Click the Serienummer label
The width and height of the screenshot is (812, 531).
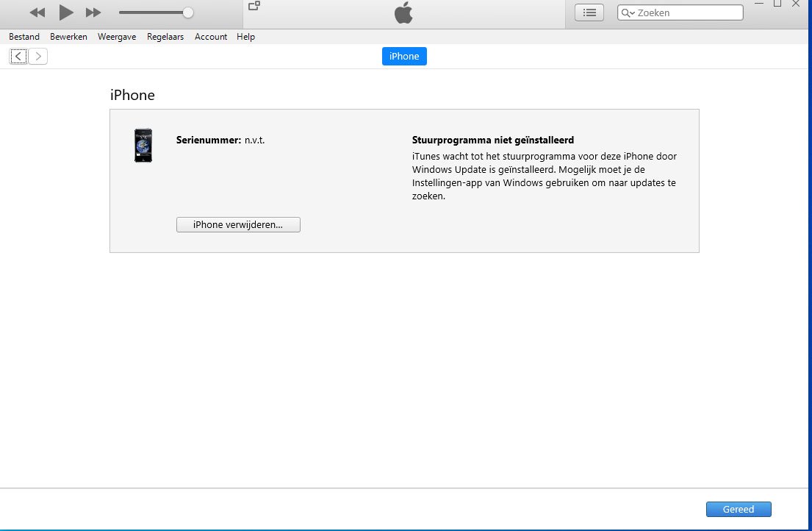(209, 140)
